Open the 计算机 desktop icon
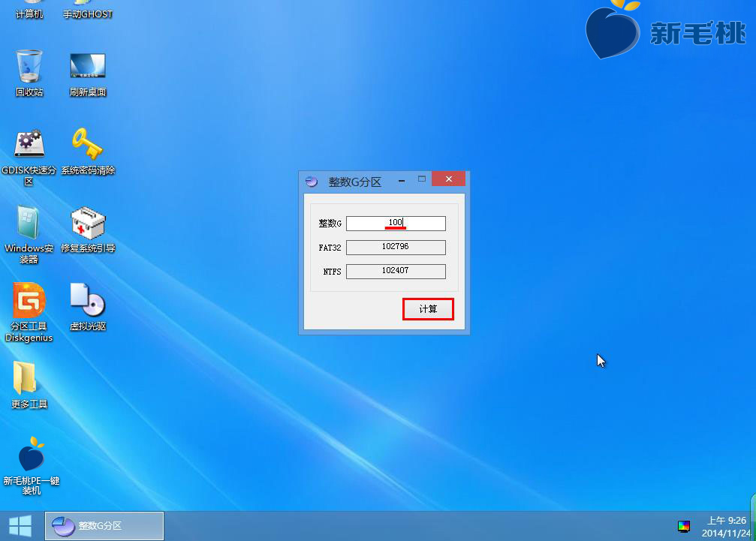This screenshot has width=756, height=541. coord(29,11)
